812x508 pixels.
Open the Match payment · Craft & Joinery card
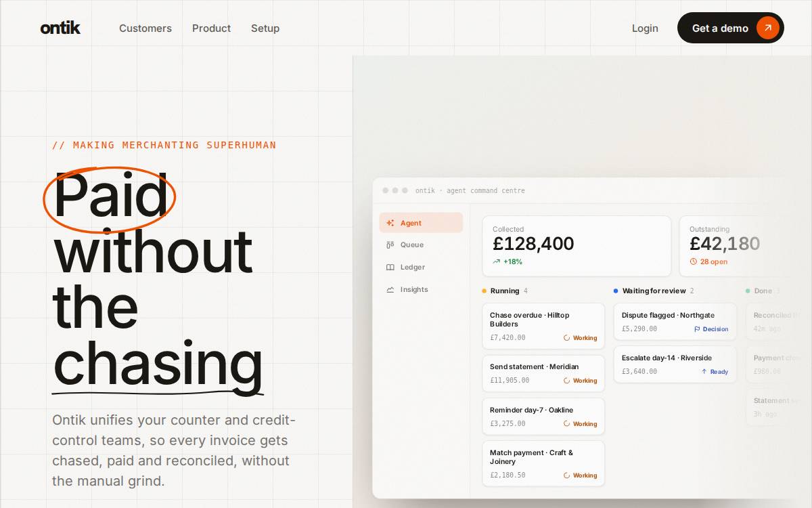click(x=543, y=464)
